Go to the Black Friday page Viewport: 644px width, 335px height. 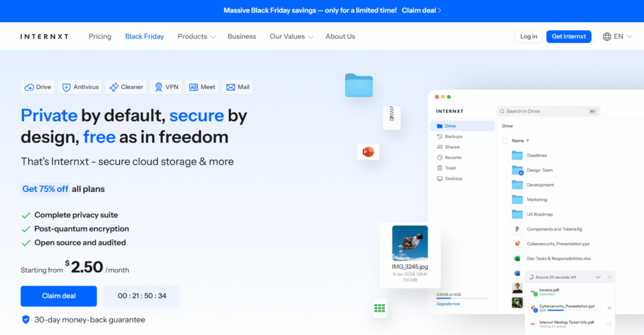tap(145, 37)
